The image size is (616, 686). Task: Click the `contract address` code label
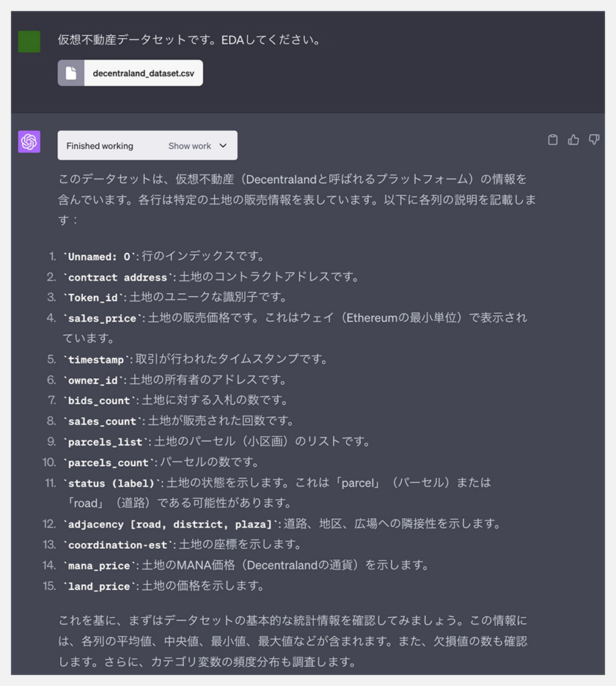point(118,277)
